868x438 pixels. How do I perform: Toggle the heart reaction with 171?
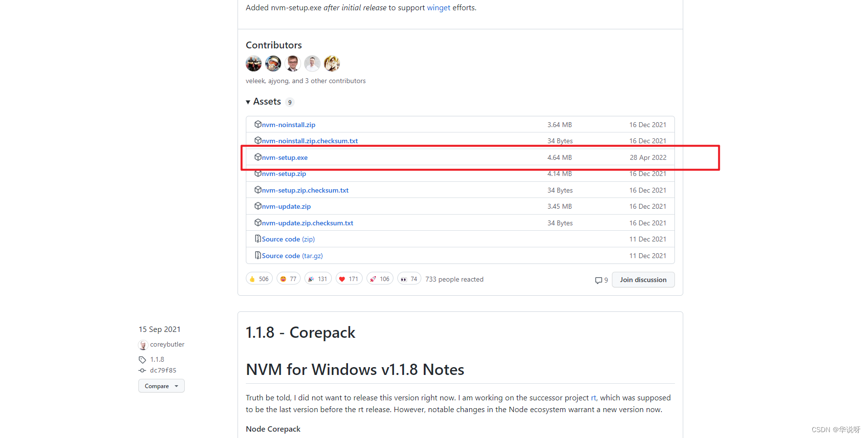pos(349,279)
